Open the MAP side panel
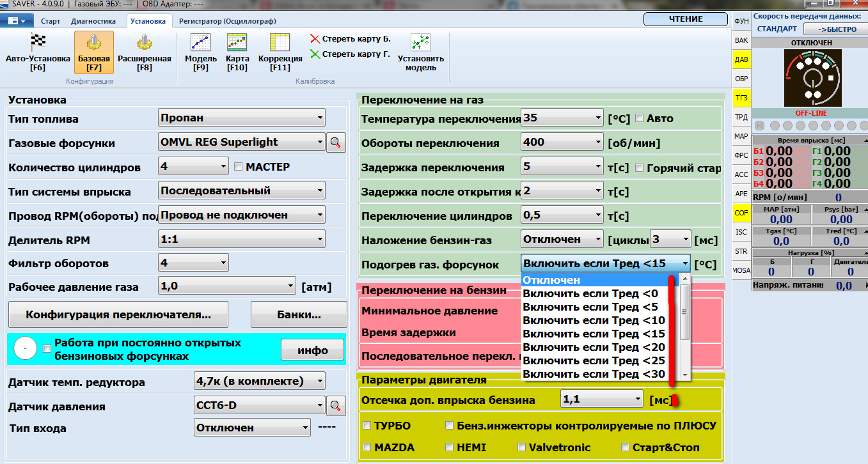Image resolution: width=868 pixels, height=464 pixels. (741, 136)
